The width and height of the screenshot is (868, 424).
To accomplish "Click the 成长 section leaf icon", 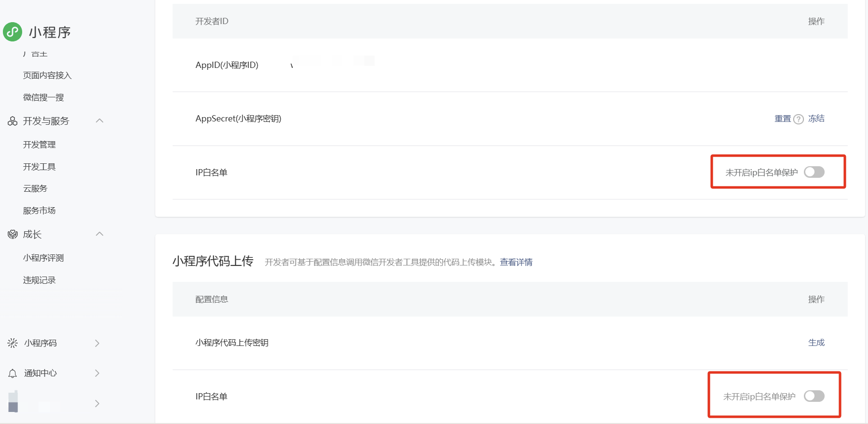I will tap(13, 235).
